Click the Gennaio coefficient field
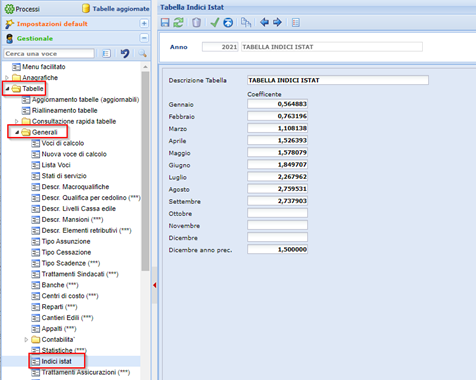Screen dimensions: 476x380 [x=277, y=104]
